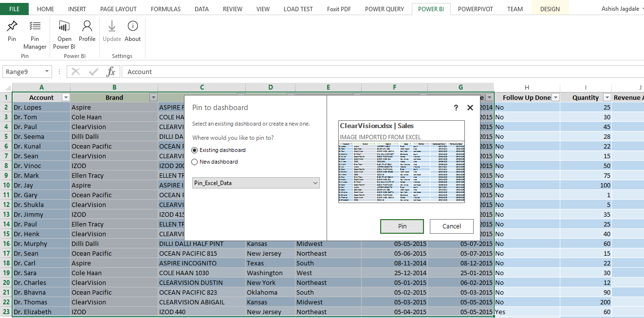This screenshot has height=318, width=644.
Task: Click the Pin button in dialog
Action: click(x=402, y=226)
